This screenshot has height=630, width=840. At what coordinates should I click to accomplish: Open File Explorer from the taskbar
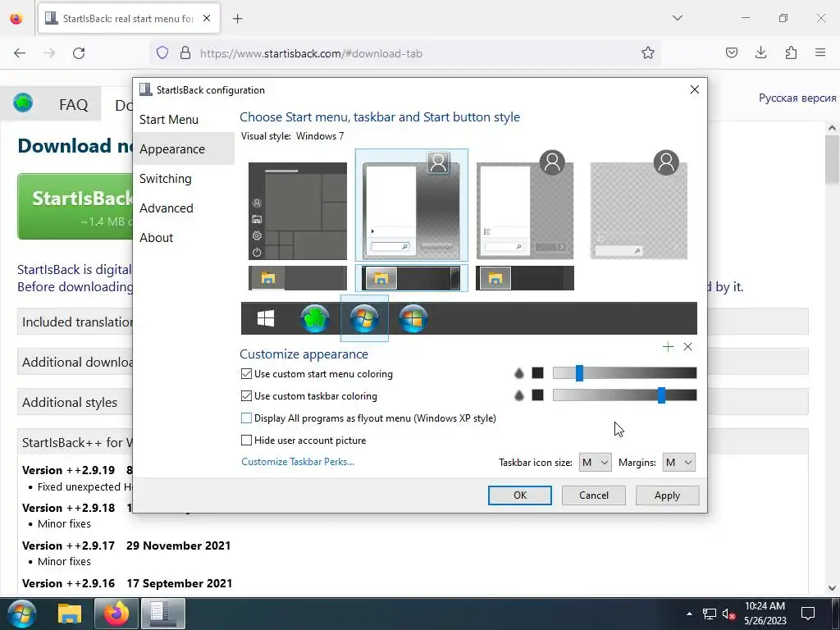coord(70,614)
